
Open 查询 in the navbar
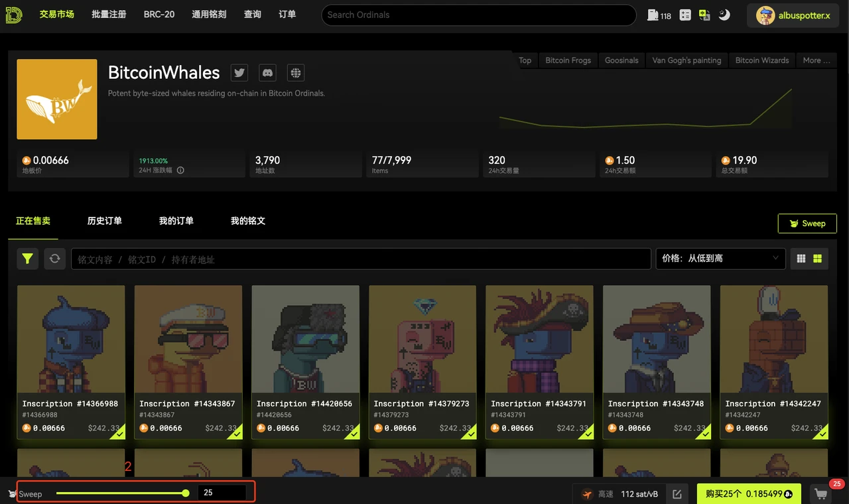click(253, 15)
